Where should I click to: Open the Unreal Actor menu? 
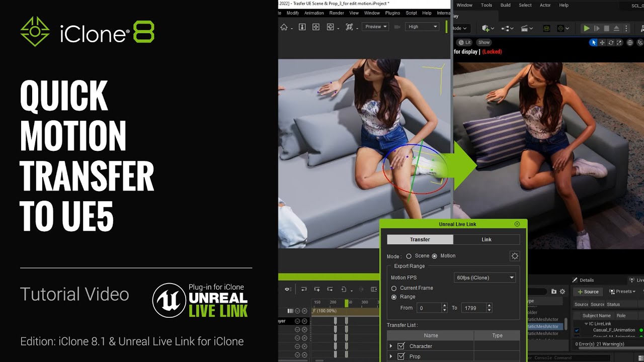tap(545, 5)
